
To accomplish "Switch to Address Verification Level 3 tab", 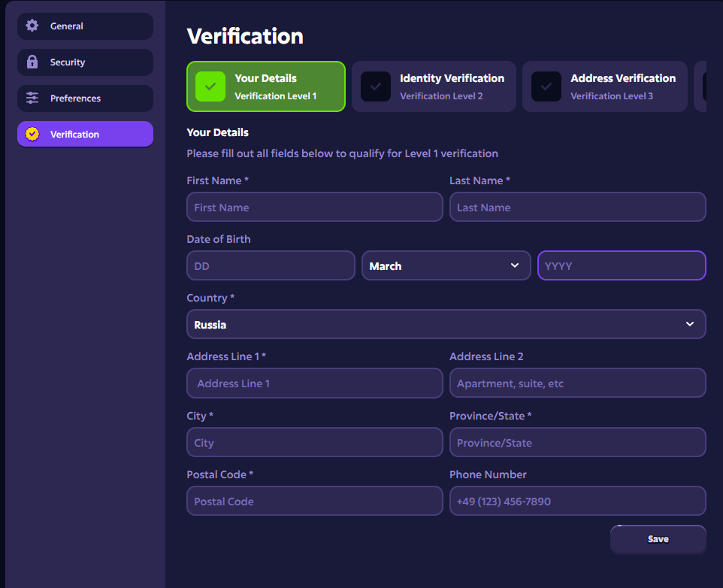I will [x=604, y=86].
